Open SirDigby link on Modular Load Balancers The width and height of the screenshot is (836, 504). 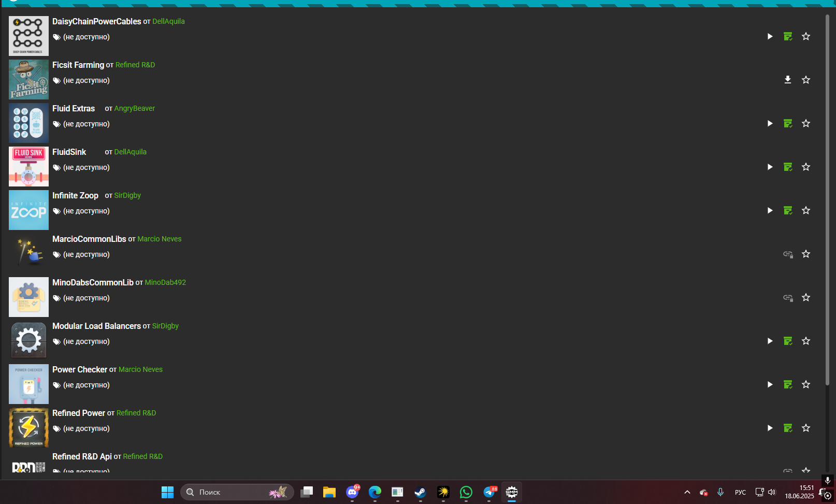(x=165, y=326)
